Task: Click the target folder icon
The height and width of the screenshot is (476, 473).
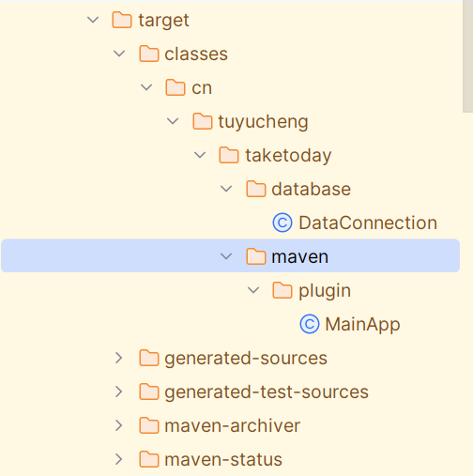Action: tap(122, 20)
